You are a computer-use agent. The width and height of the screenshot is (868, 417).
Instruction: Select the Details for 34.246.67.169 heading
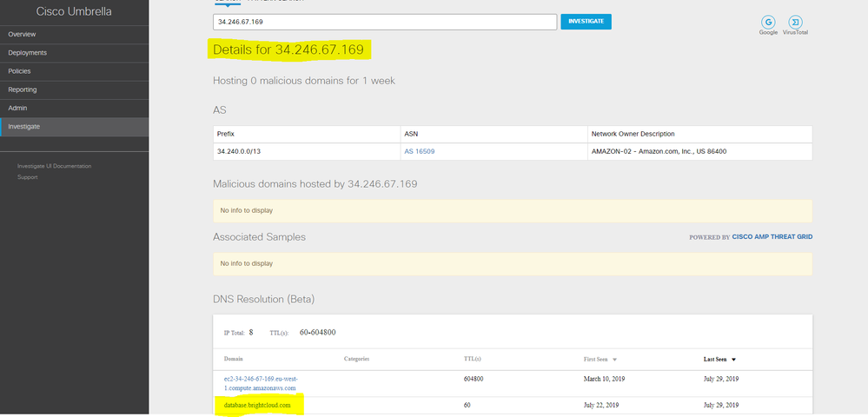click(288, 50)
